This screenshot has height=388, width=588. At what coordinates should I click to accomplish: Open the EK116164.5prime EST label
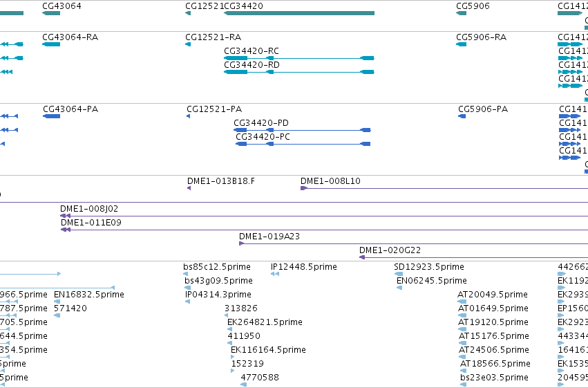click(268, 350)
